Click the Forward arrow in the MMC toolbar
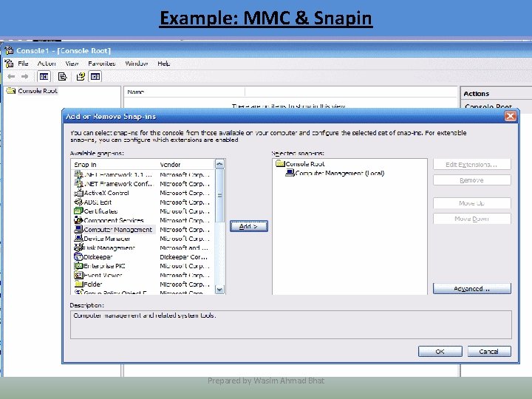This screenshot has width=532, height=399. 25,77
